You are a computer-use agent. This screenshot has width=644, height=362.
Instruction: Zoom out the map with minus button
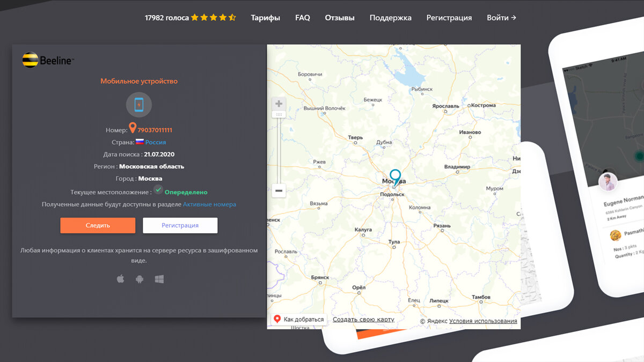279,190
